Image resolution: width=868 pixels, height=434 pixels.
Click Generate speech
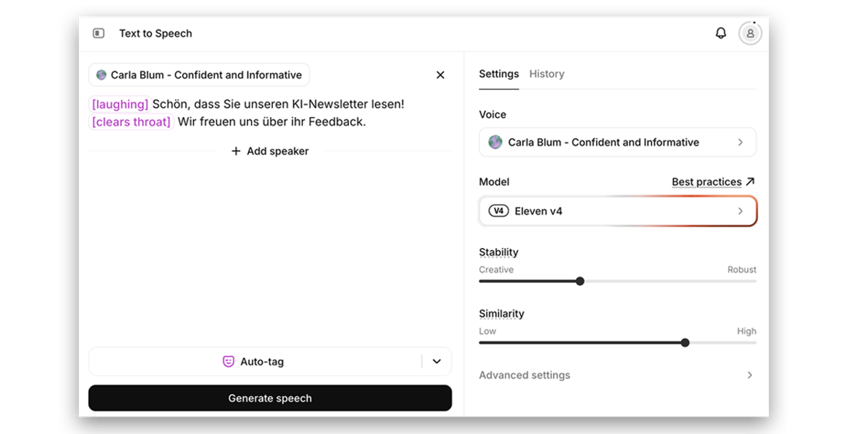270,398
